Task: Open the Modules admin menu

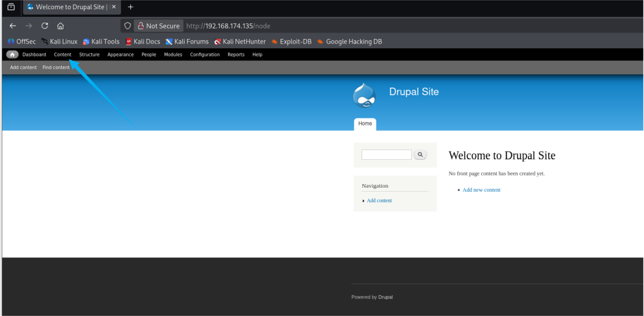Action: (x=173, y=55)
